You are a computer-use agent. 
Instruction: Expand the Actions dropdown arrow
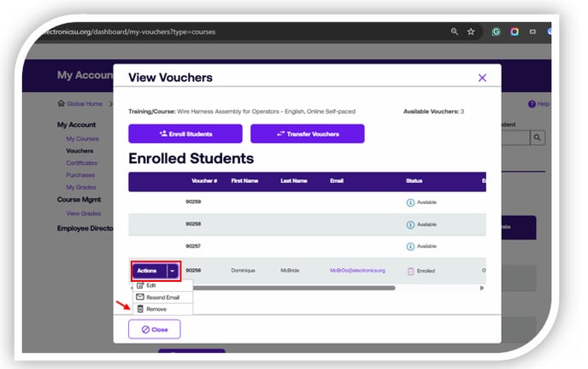172,271
